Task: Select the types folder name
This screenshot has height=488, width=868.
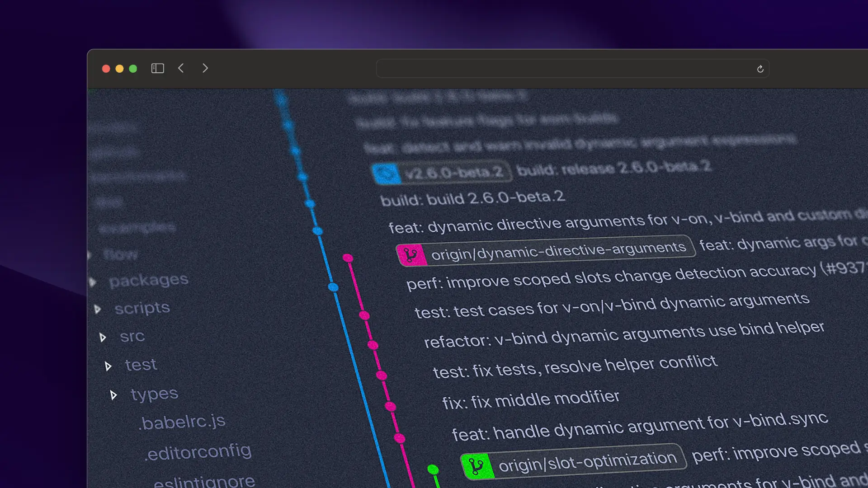Action: 154,394
